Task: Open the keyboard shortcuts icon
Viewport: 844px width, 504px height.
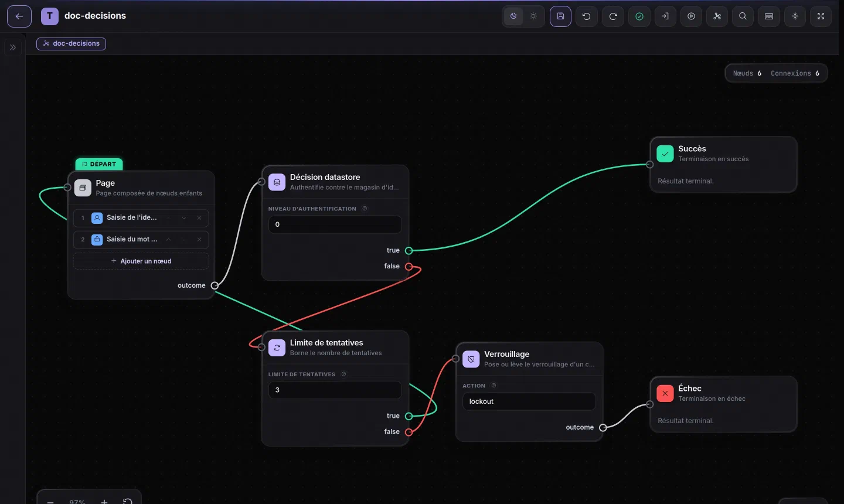Action: [769, 16]
